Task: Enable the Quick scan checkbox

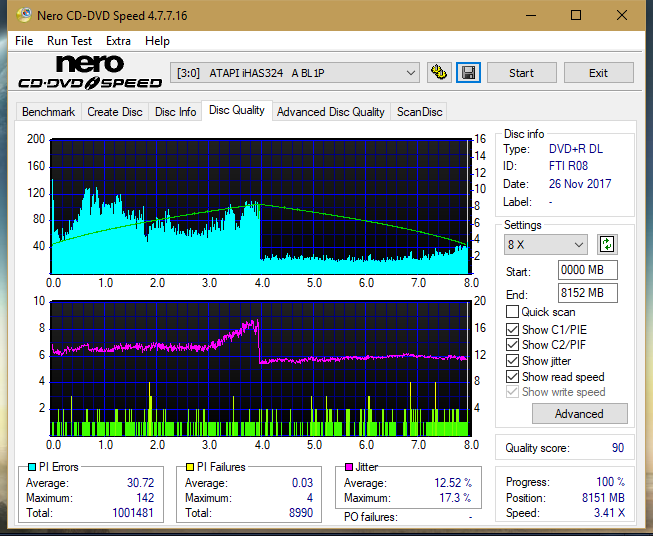Action: (512, 312)
